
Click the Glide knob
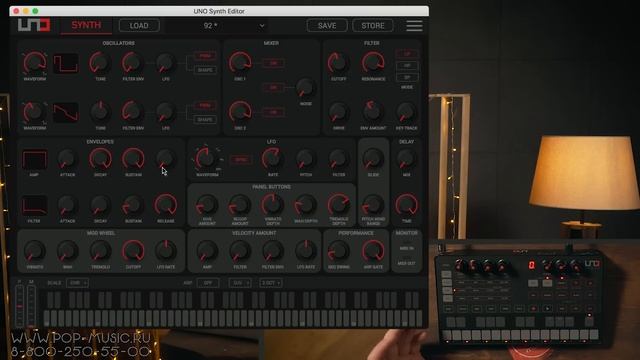373,159
